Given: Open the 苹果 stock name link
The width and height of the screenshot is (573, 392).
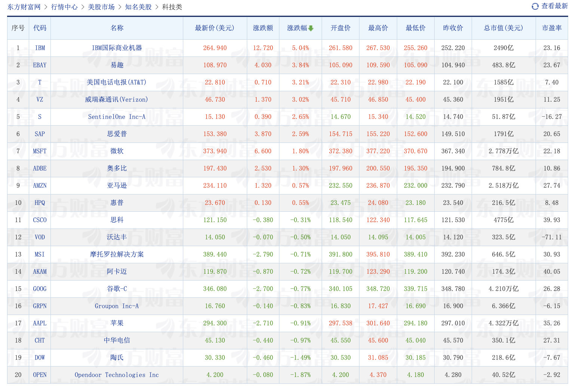Looking at the screenshot, I should click(117, 323).
